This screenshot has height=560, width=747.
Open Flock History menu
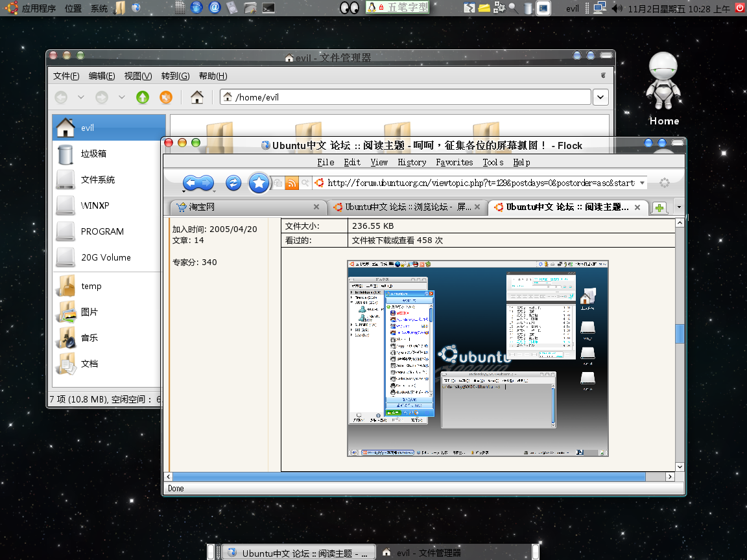pyautogui.click(x=412, y=163)
